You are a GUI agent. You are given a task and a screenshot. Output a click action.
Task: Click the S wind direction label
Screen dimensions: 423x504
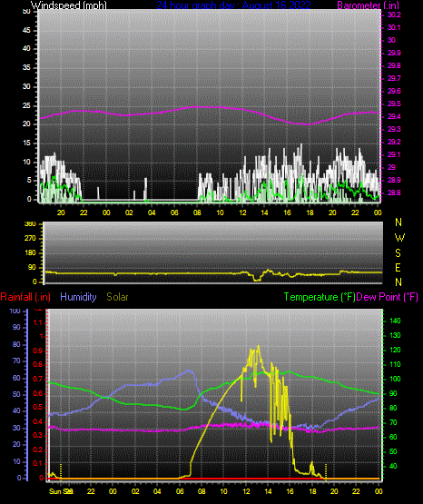pyautogui.click(x=398, y=253)
